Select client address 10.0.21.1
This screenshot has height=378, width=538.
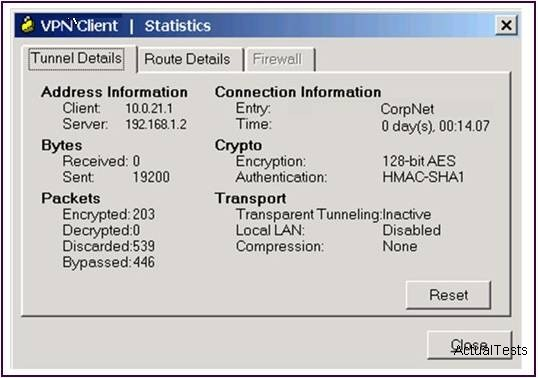tap(149, 108)
